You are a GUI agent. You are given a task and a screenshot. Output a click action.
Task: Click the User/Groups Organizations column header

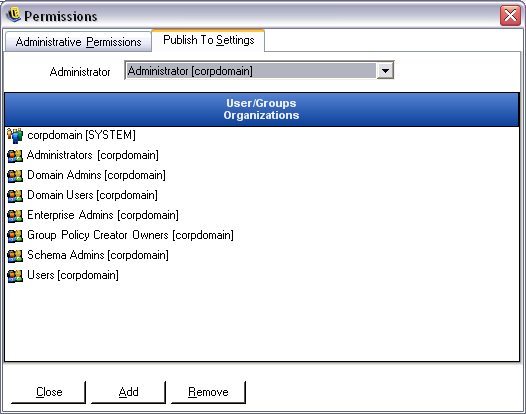tap(262, 109)
